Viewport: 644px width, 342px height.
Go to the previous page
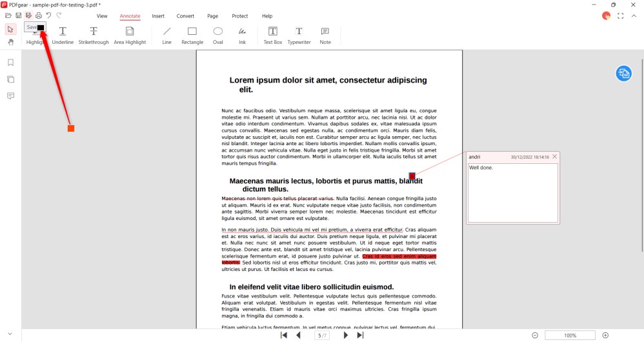click(x=299, y=335)
